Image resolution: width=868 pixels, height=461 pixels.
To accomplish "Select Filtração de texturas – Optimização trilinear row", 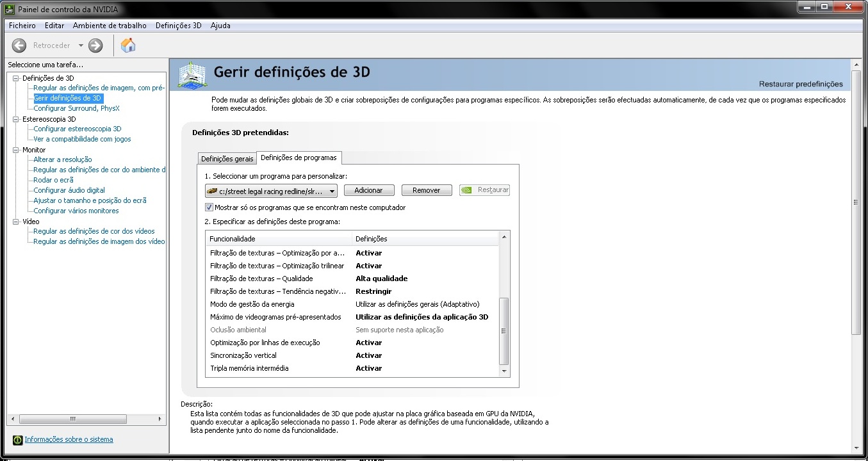I will coord(352,266).
